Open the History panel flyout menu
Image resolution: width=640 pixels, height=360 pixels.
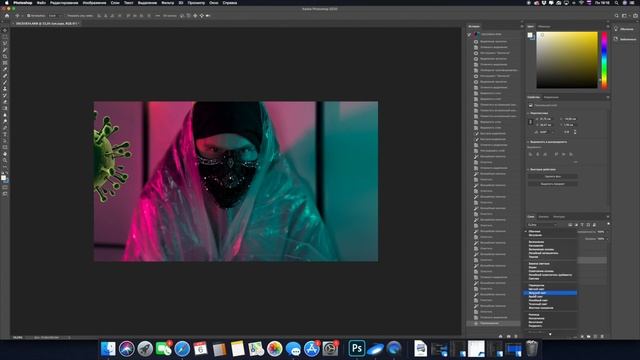tap(522, 27)
